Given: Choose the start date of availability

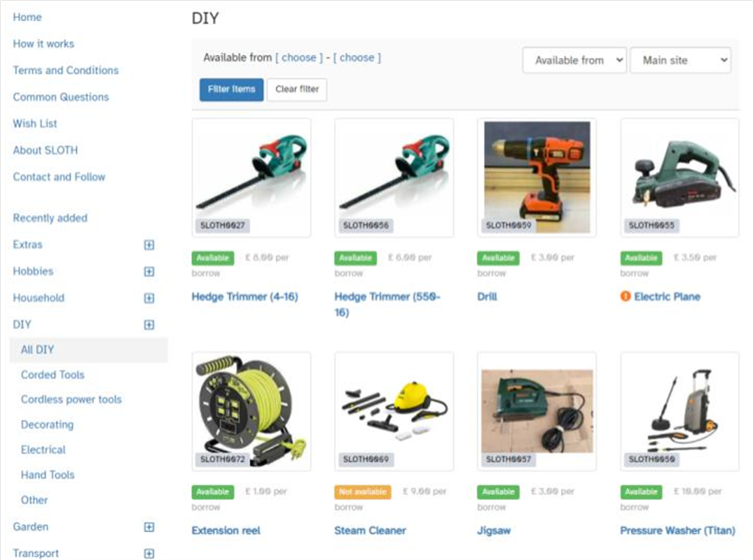Looking at the screenshot, I should coord(299,58).
